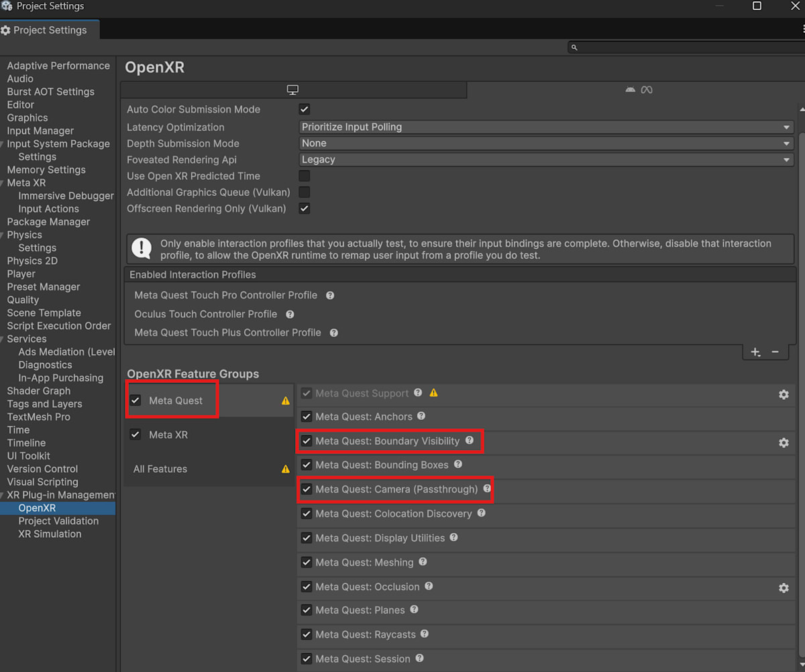Open the Latency Optimization dropdown
The height and width of the screenshot is (672, 805).
point(547,127)
